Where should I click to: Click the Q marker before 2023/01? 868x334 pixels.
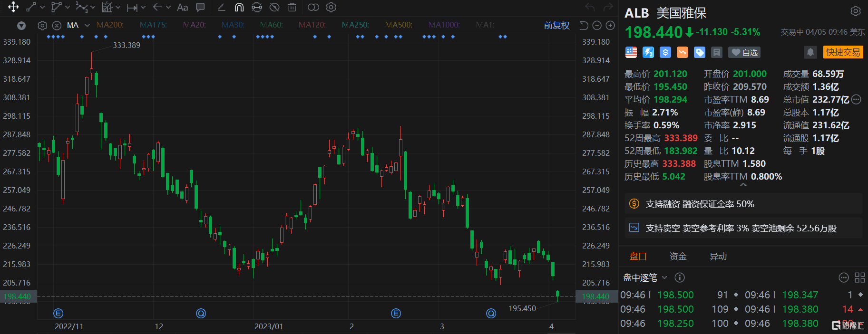tap(201, 313)
